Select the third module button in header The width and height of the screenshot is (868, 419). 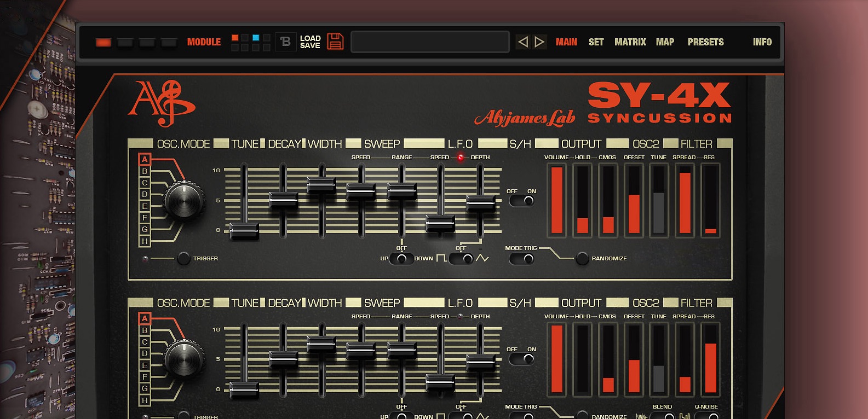147,42
